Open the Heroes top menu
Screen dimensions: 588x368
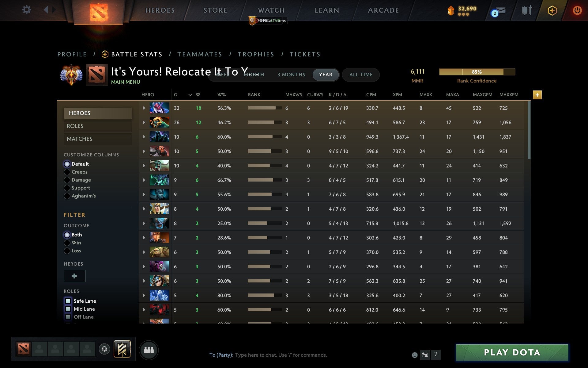(160, 10)
